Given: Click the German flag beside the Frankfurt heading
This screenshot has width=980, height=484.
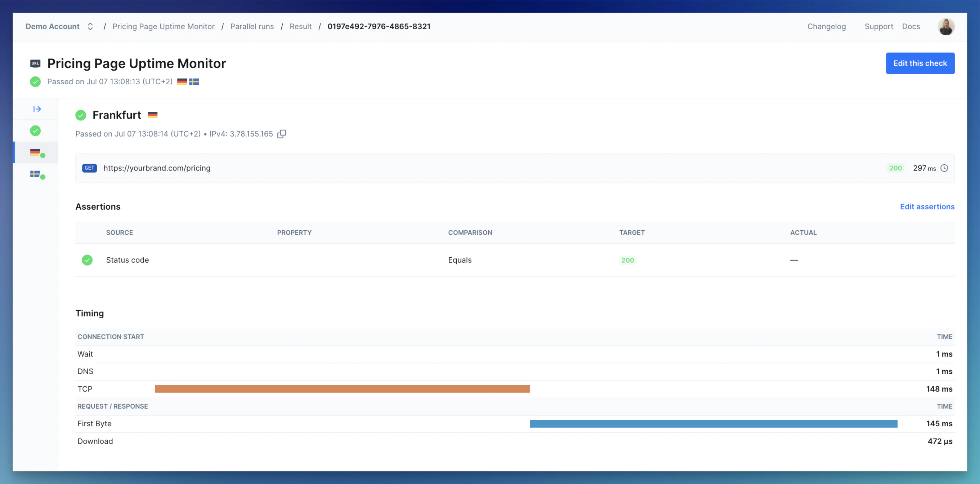Looking at the screenshot, I should 153,115.
